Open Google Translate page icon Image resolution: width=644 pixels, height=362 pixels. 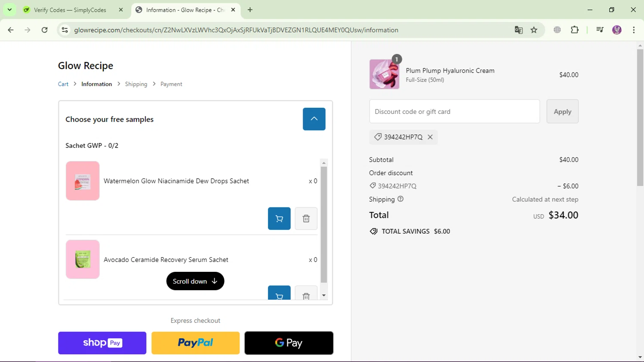coord(519,30)
